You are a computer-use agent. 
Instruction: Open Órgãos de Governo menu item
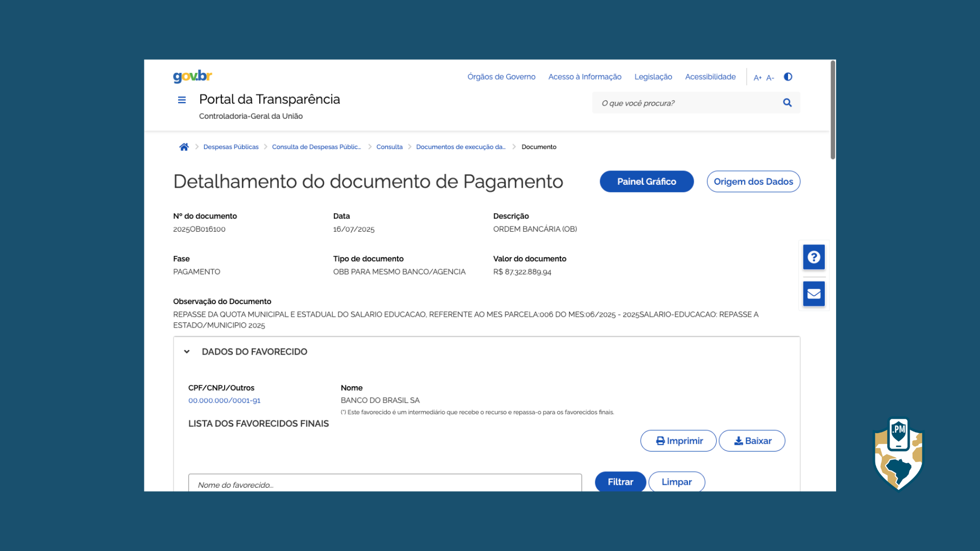(501, 77)
